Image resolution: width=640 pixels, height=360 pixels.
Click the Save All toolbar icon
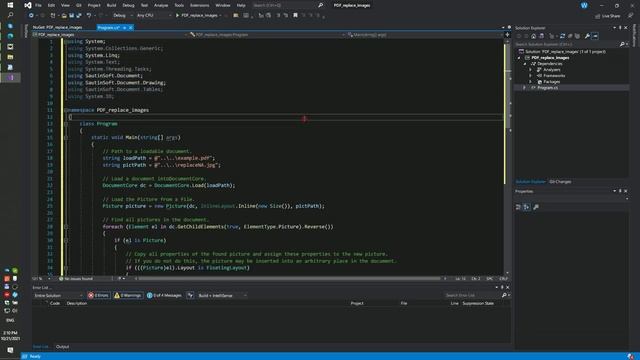pyautogui.click(x=79, y=16)
